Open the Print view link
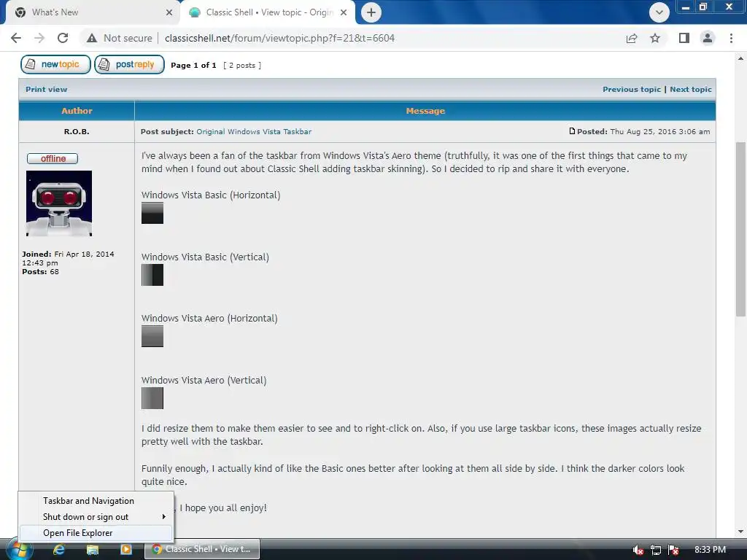 point(46,89)
